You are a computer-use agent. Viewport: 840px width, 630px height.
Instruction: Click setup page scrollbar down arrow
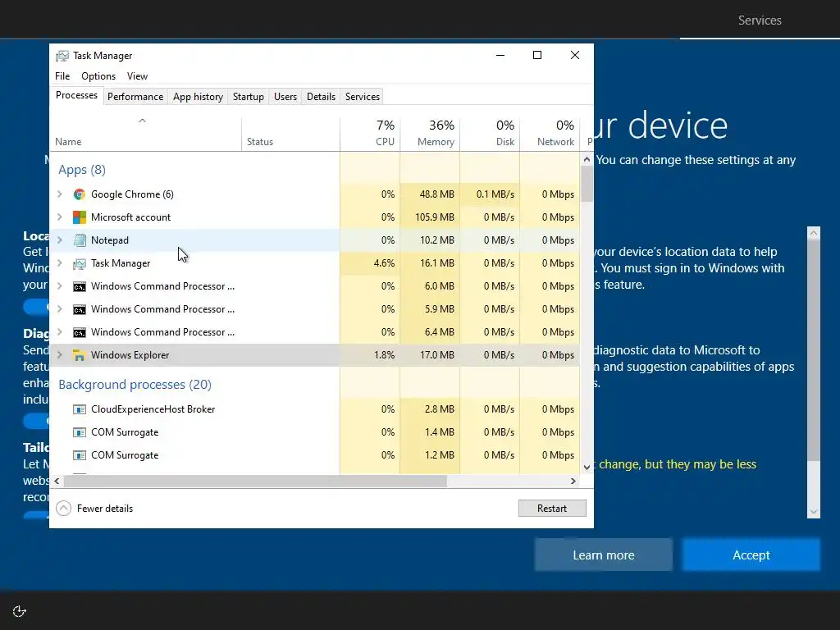click(813, 512)
